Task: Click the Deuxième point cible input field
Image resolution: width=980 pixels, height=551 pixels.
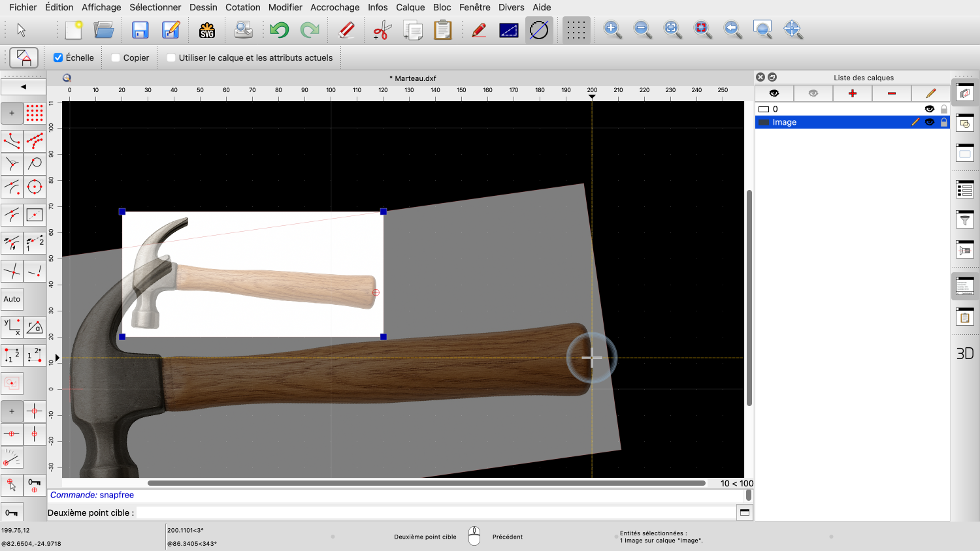Action: coord(434,512)
